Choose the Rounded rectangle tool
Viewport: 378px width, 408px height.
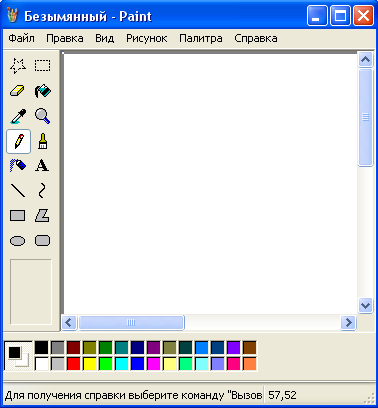43,241
